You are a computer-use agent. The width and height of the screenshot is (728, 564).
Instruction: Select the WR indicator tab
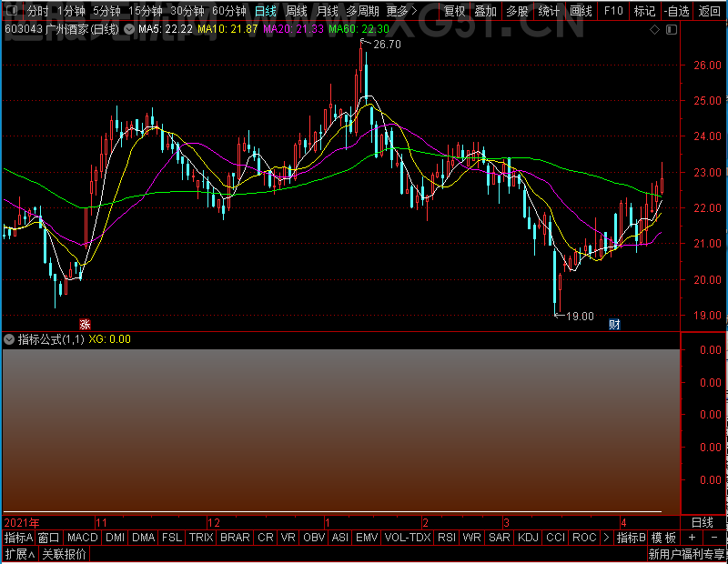(471, 538)
